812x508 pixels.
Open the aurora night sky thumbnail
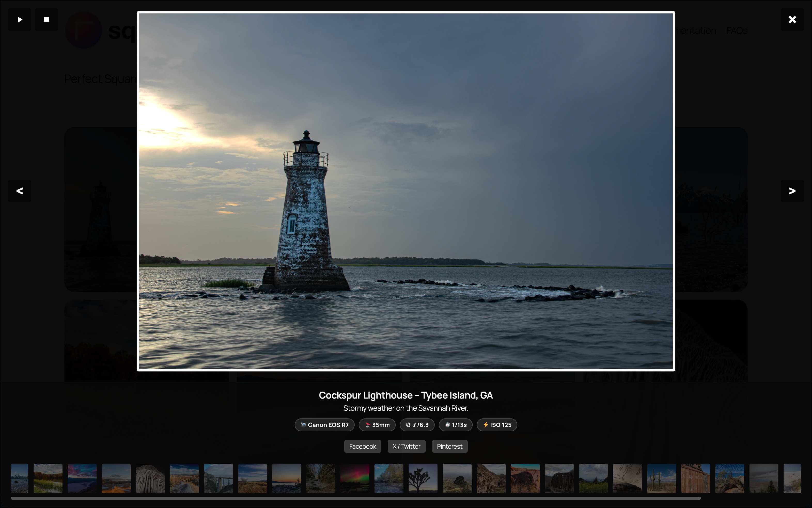(355, 478)
